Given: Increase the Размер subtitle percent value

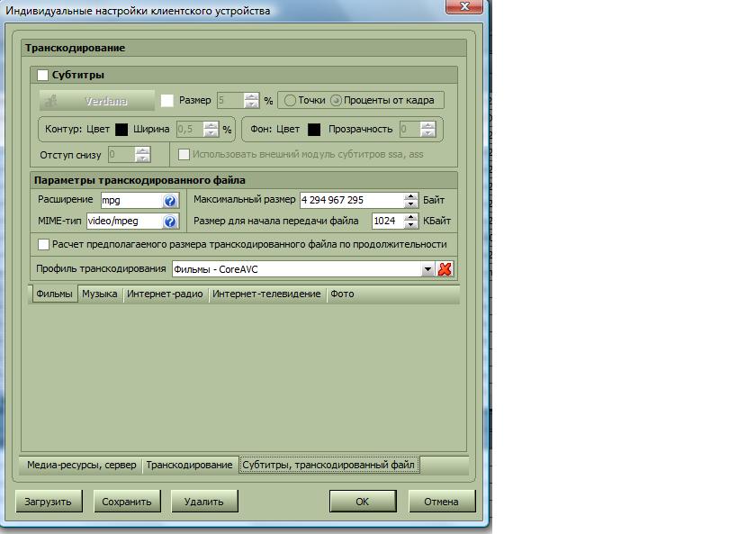Looking at the screenshot, I should [x=251, y=96].
